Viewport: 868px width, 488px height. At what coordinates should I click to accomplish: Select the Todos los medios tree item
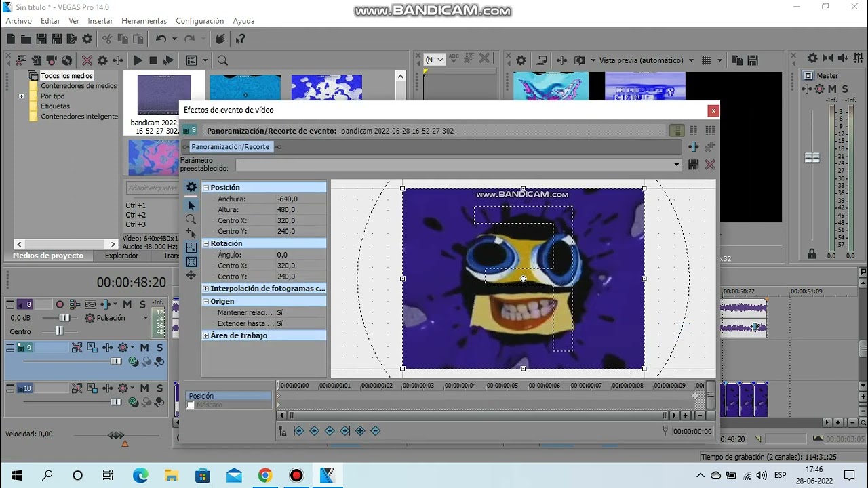click(x=66, y=76)
